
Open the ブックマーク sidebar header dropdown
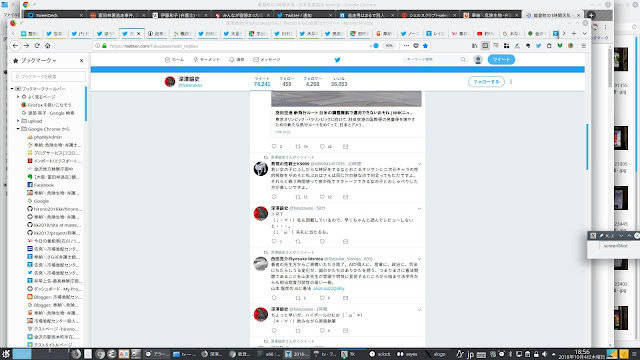(x=39, y=60)
